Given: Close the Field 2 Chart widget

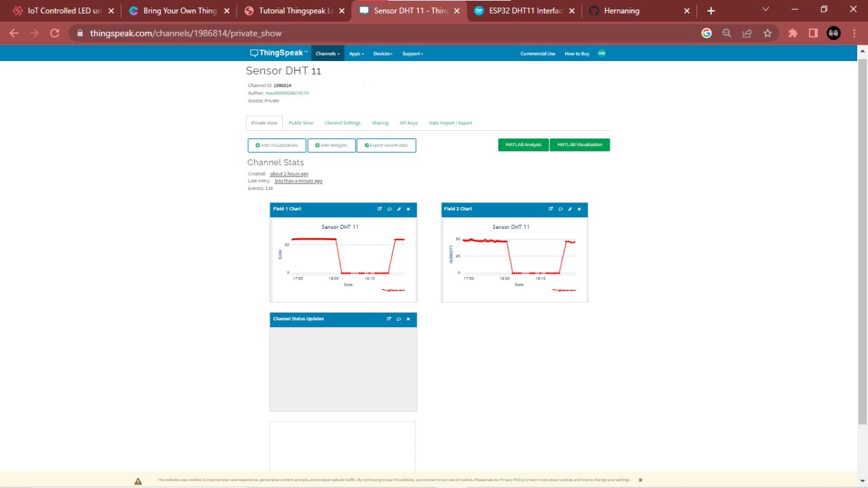Looking at the screenshot, I should pyautogui.click(x=579, y=209).
